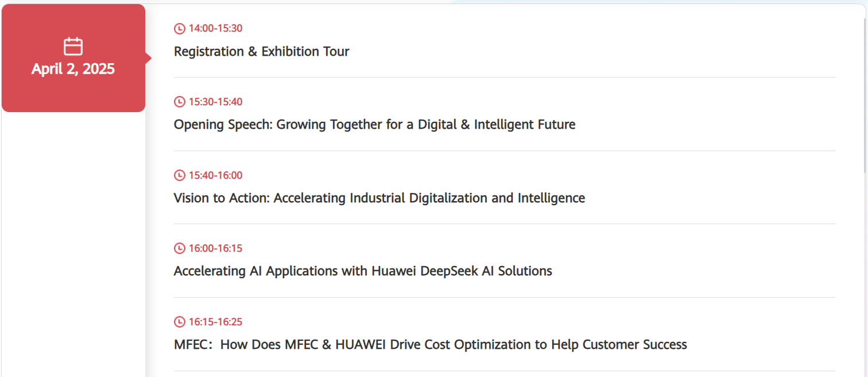Click the 15:30-15:40 time label
Image resolution: width=868 pixels, height=377 pixels.
[x=215, y=102]
